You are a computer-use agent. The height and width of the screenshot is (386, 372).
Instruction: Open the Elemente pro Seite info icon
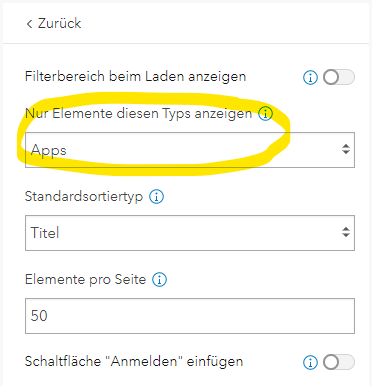tap(159, 280)
